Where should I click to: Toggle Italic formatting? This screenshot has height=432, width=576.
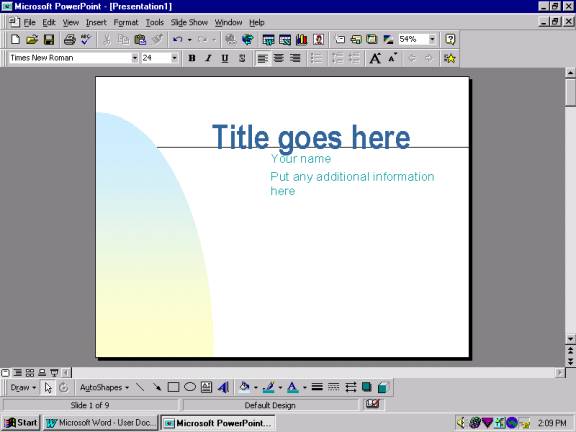click(x=208, y=58)
